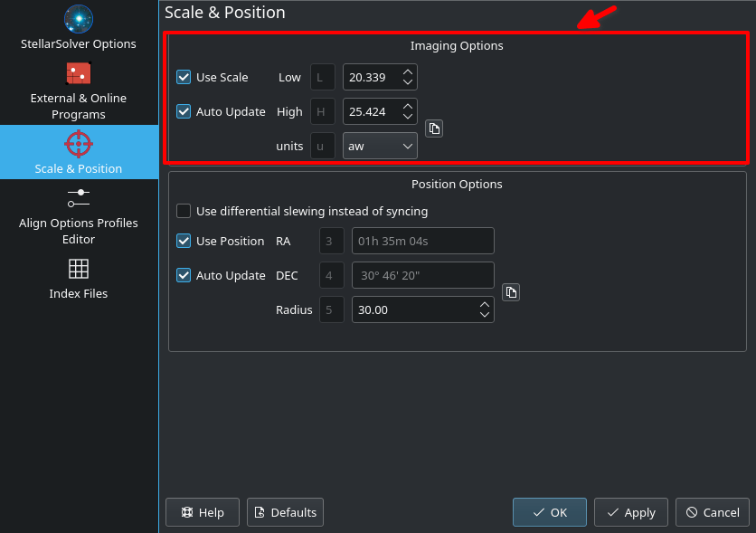Click the RA coordinate input field

[x=423, y=241]
